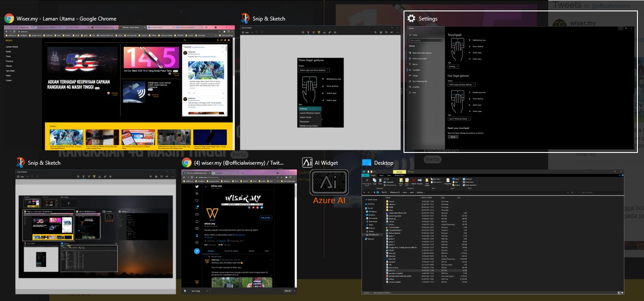The width and height of the screenshot is (644, 301).
Task: Click the Desktop File Explorer title icon
Action: pos(366,163)
